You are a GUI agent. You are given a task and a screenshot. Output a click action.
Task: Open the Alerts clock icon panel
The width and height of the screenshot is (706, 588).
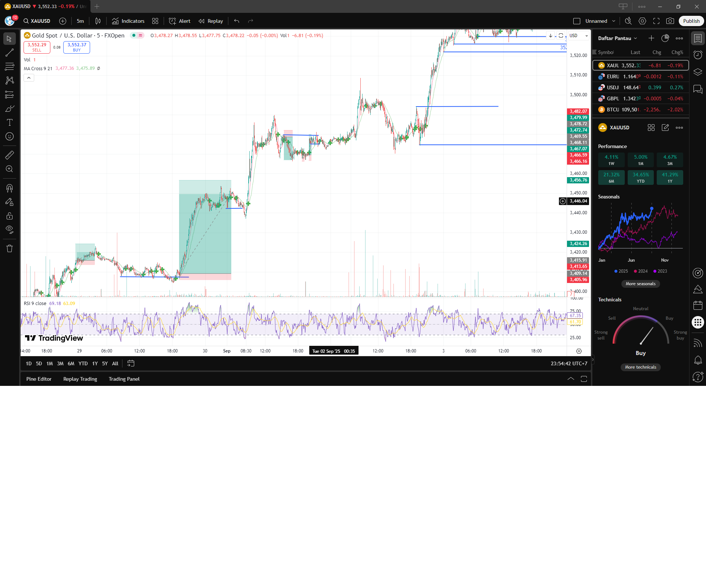point(698,55)
